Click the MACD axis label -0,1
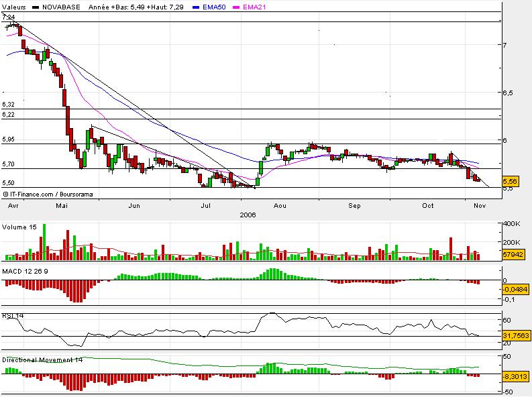Viewport: 532px width, 397px height. [509, 299]
